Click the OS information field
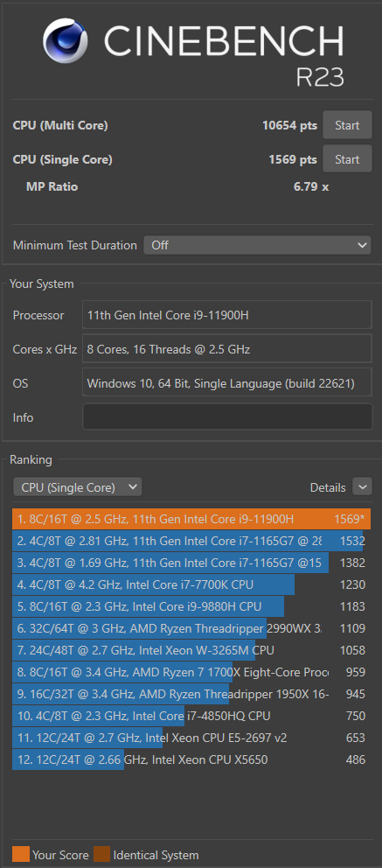382x868 pixels. click(227, 382)
